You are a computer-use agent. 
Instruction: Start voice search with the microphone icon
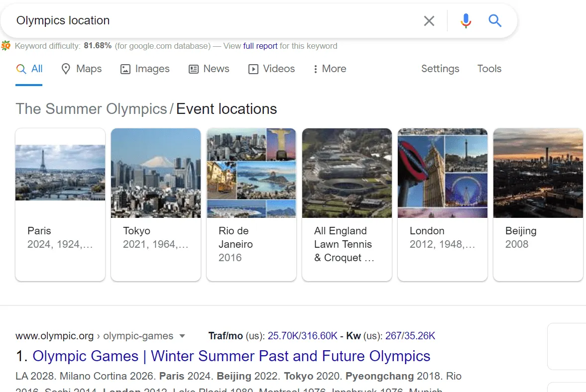tap(466, 21)
